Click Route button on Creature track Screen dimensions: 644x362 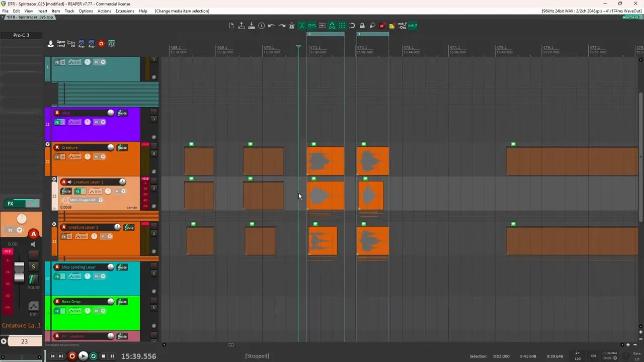(122, 147)
